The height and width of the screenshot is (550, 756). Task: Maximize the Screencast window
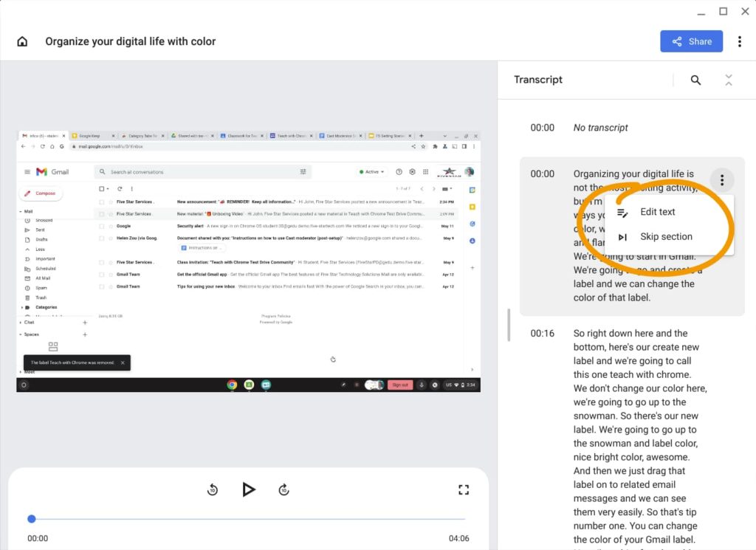pyautogui.click(x=723, y=11)
